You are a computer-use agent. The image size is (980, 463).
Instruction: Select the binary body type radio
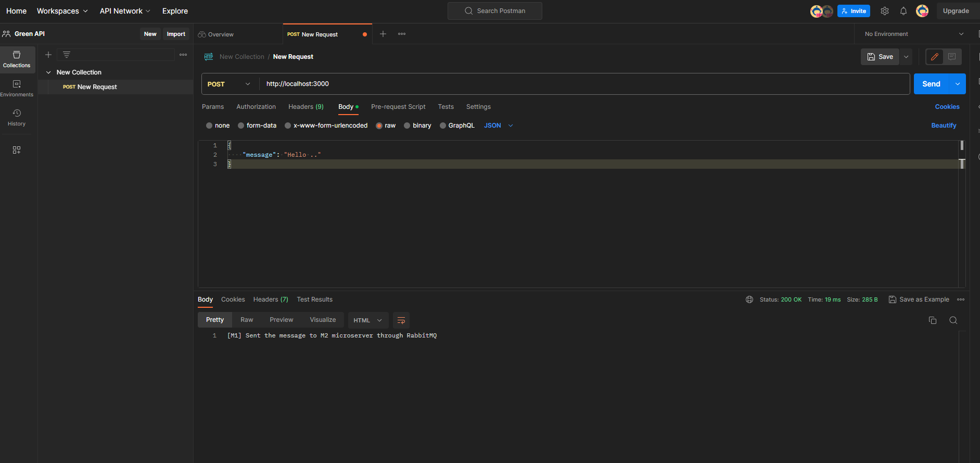407,126
